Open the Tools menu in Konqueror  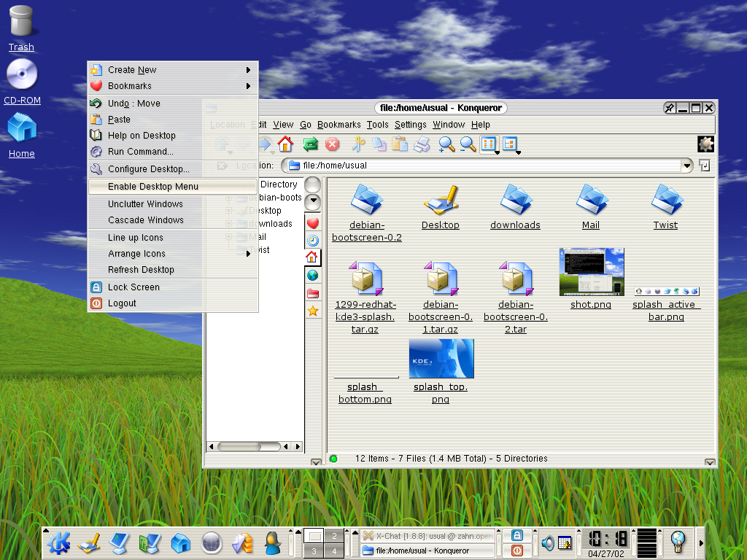click(x=377, y=124)
